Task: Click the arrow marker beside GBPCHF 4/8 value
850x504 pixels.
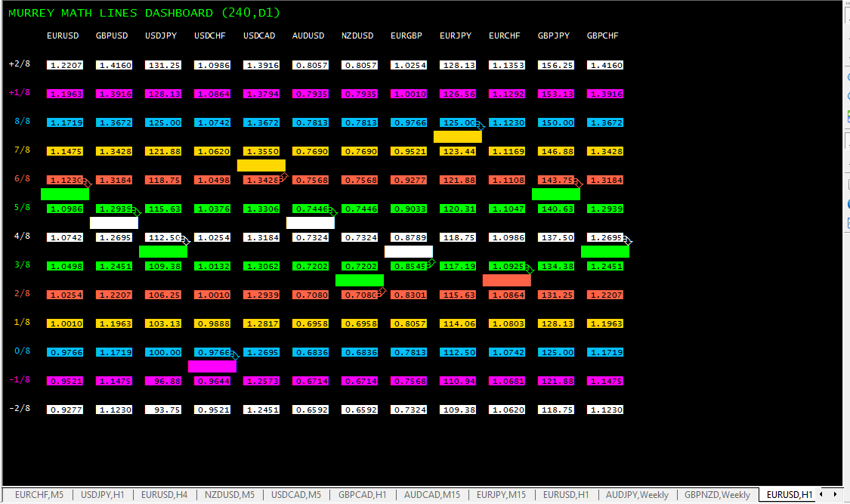Action: (x=627, y=241)
